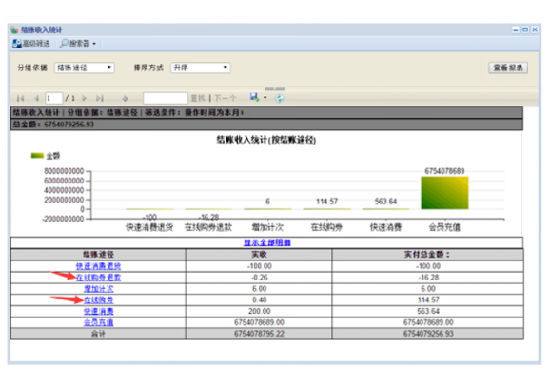Viewport: 550px width, 386px height.
Task: Click the splitter handle above report toolbar
Action: click(x=275, y=89)
